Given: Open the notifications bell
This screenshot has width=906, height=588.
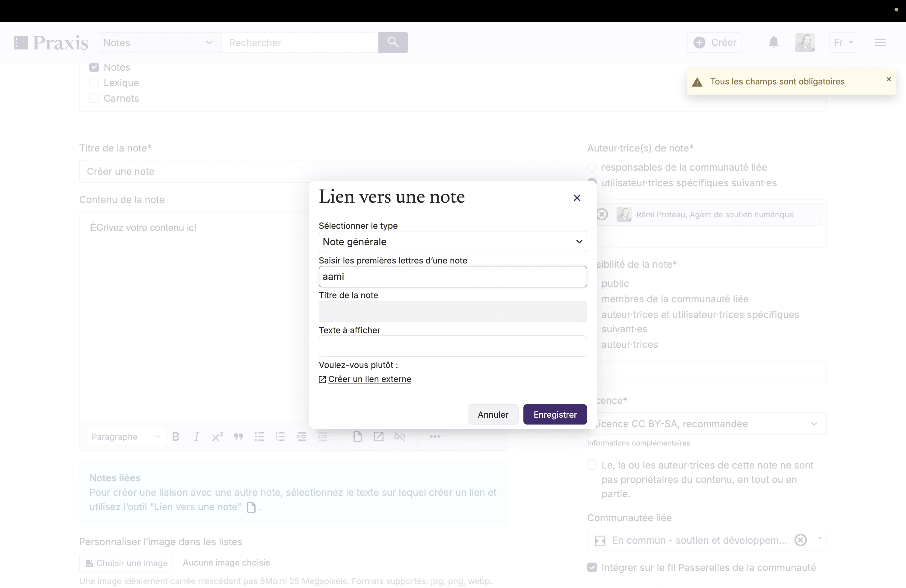Looking at the screenshot, I should click(x=774, y=42).
